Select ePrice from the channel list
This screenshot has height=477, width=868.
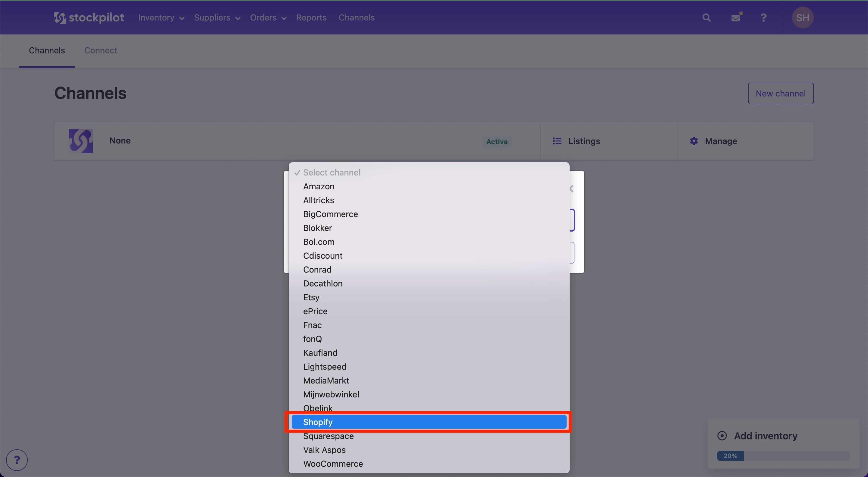point(429,311)
